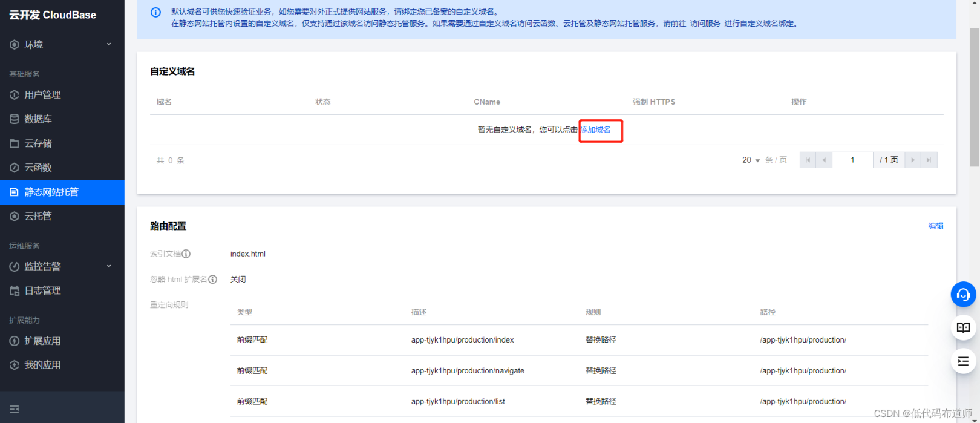Expand the 监控告警 submenu chevron
Image resolution: width=980 pixels, height=423 pixels.
[109, 266]
